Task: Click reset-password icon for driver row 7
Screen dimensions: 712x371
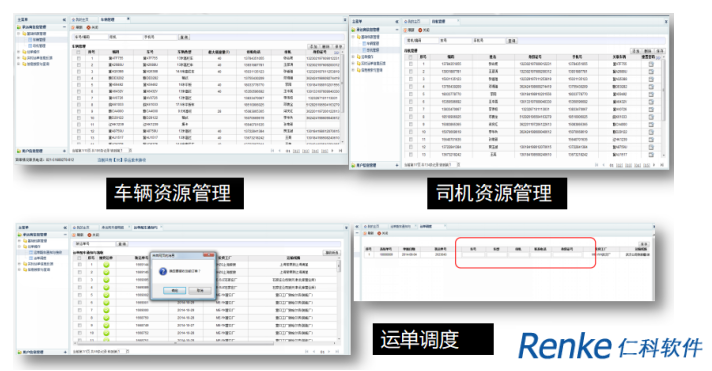Action: click(x=651, y=109)
